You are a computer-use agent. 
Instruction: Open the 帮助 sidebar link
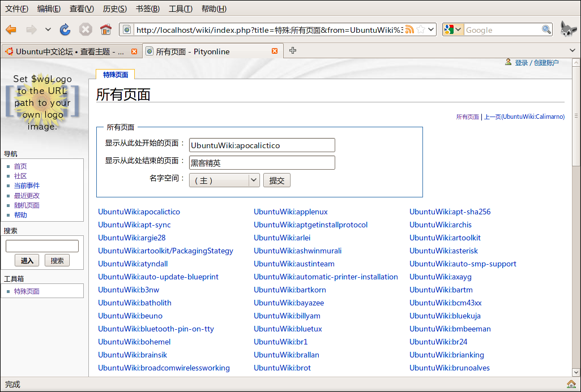coord(20,215)
